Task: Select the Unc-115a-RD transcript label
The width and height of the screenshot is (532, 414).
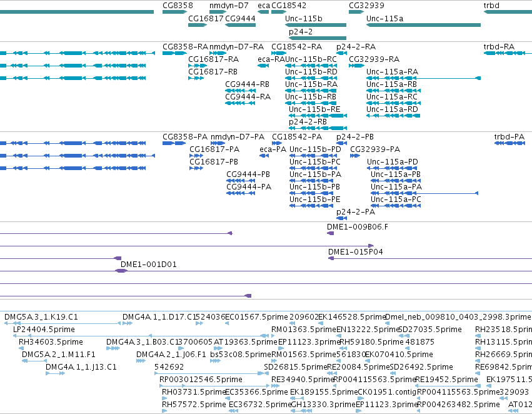Action: point(392,109)
